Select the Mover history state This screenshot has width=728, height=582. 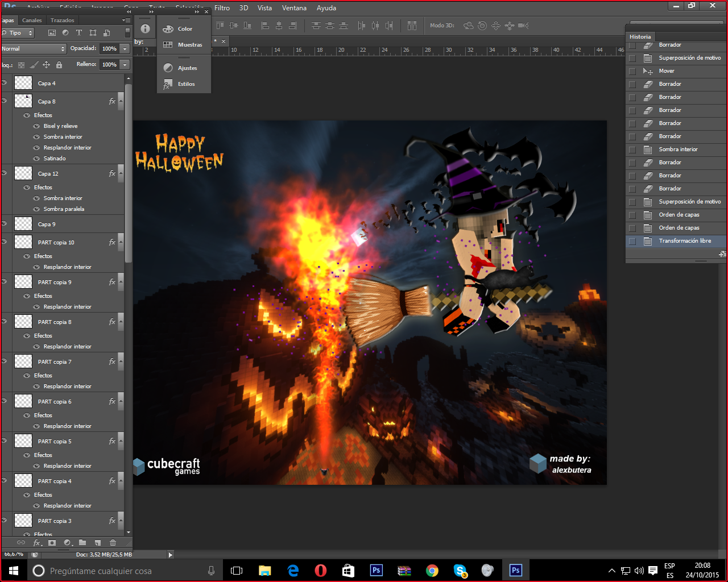676,71
